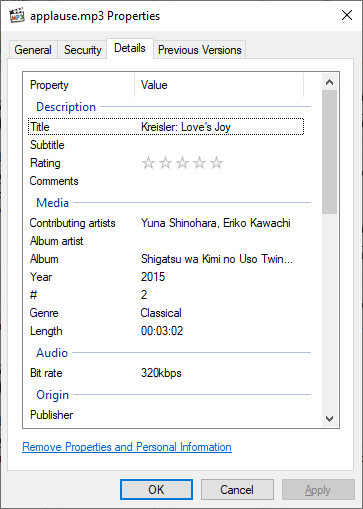Viewport: 363px width, 509px height.
Task: Set rating to fourth star
Action: pos(199,163)
